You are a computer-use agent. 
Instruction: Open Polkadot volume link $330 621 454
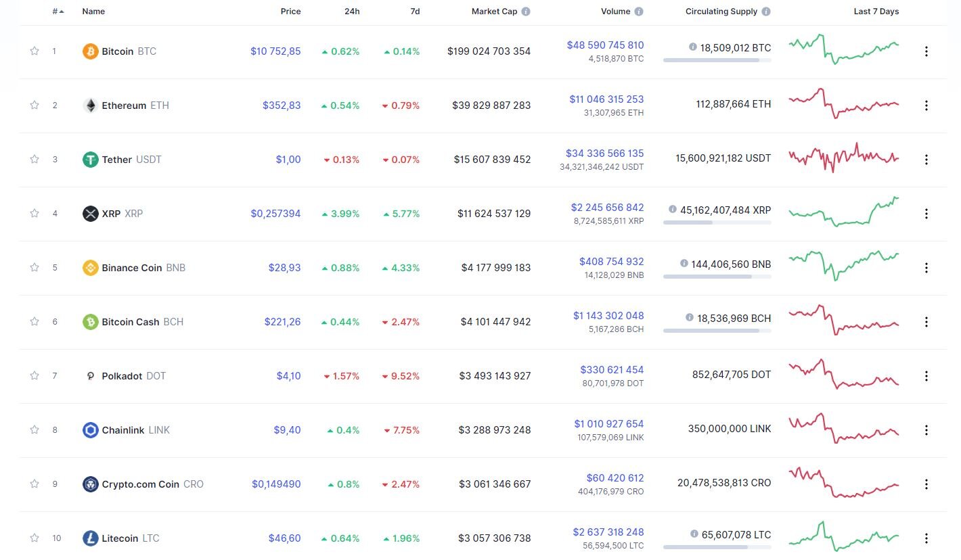point(612,370)
